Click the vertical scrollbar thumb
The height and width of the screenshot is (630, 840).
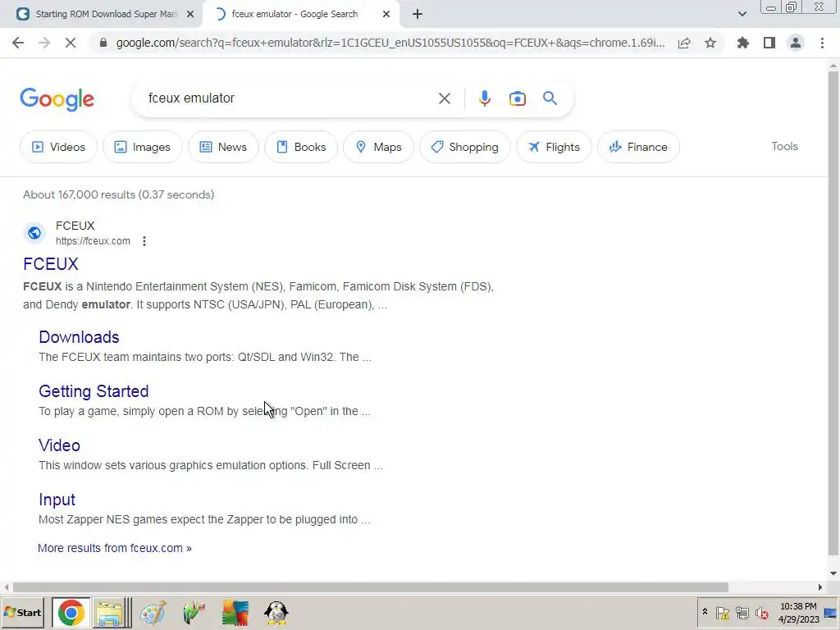click(833, 313)
